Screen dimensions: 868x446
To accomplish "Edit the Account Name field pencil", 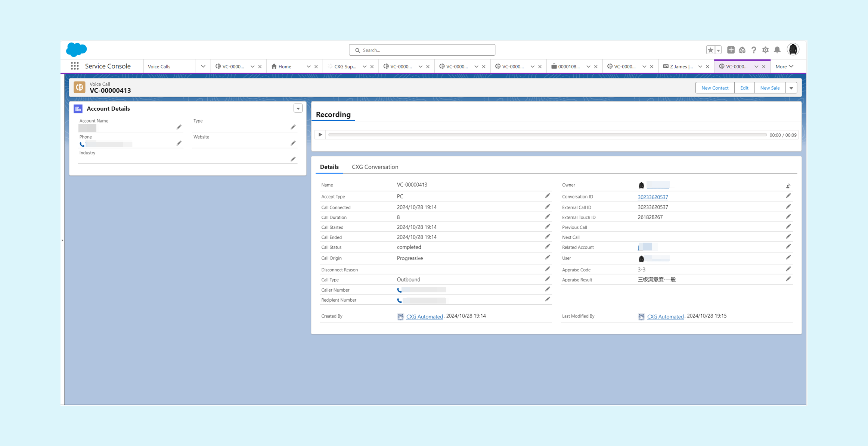I will [x=179, y=127].
